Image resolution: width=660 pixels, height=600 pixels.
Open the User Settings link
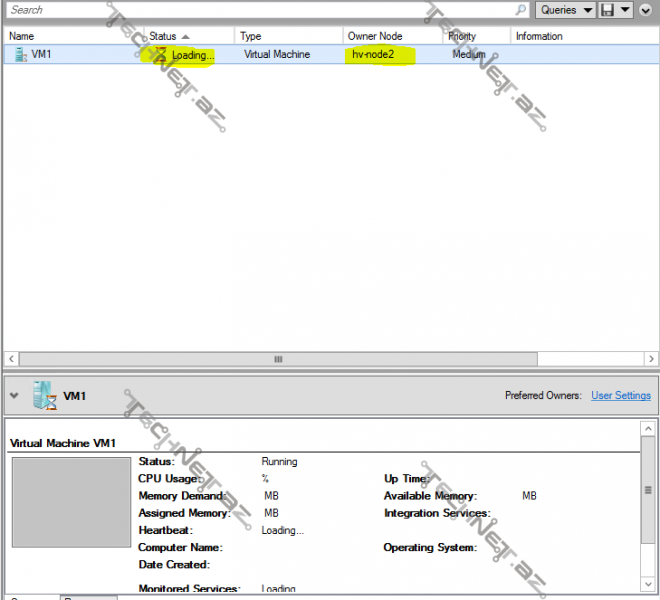620,396
